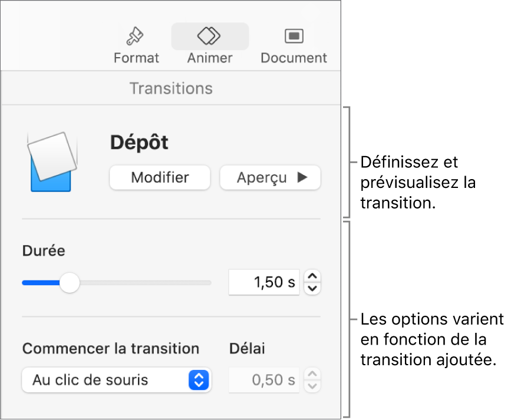The image size is (511, 420).
Task: Switch to the Document tab
Action: coord(294,45)
